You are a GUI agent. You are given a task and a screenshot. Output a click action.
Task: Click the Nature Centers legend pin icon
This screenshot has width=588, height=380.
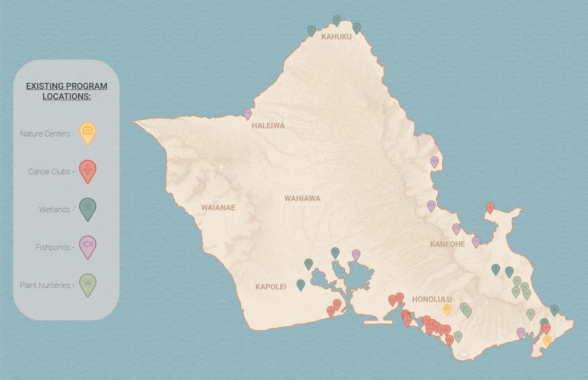(x=88, y=133)
